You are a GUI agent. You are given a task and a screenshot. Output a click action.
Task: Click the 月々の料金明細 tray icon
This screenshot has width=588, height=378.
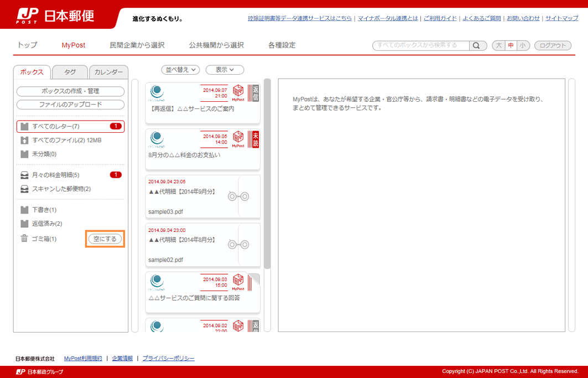click(x=24, y=175)
